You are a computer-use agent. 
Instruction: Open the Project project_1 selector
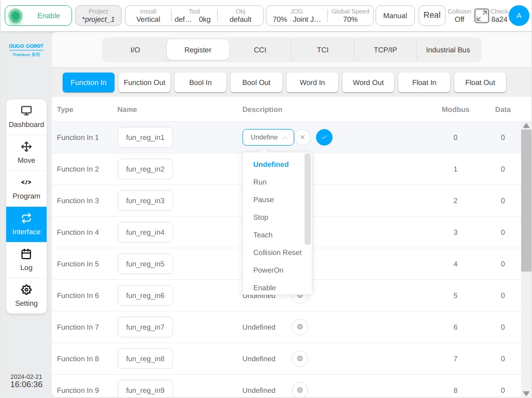pos(98,16)
